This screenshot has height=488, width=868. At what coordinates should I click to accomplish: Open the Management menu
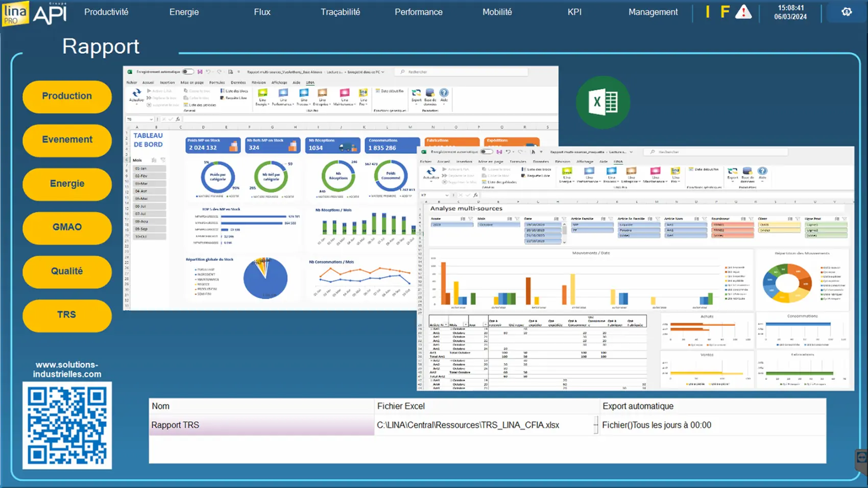click(653, 12)
